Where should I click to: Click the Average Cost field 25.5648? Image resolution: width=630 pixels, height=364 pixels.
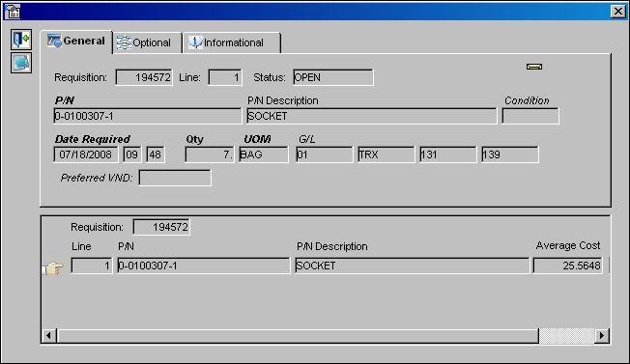[x=568, y=266]
